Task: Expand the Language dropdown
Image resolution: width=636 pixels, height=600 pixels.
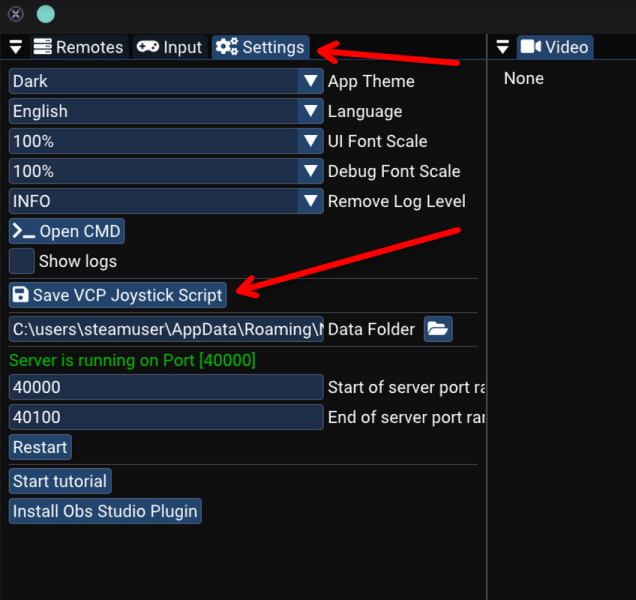Action: 165,111
